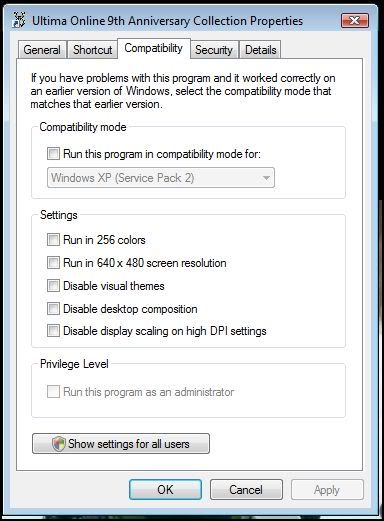The image size is (384, 521).
Task: Enable Run this program in compatibility mode
Action: tap(53, 154)
